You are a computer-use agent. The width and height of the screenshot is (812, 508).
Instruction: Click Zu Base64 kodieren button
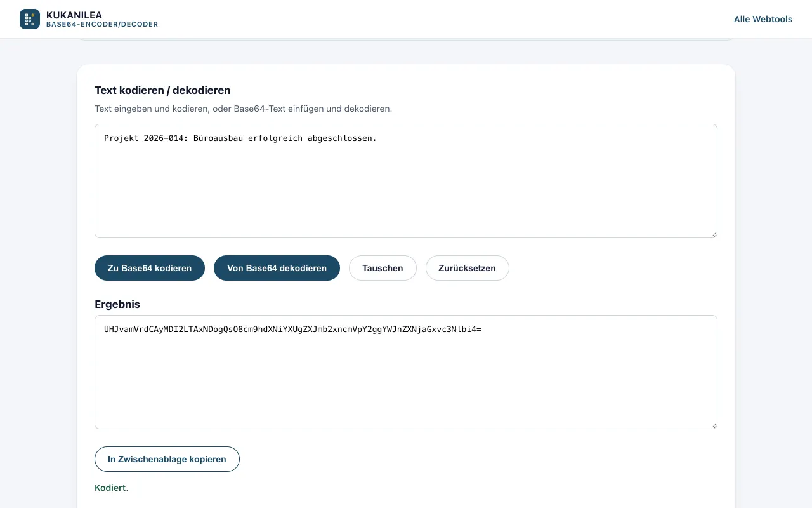pyautogui.click(x=150, y=268)
